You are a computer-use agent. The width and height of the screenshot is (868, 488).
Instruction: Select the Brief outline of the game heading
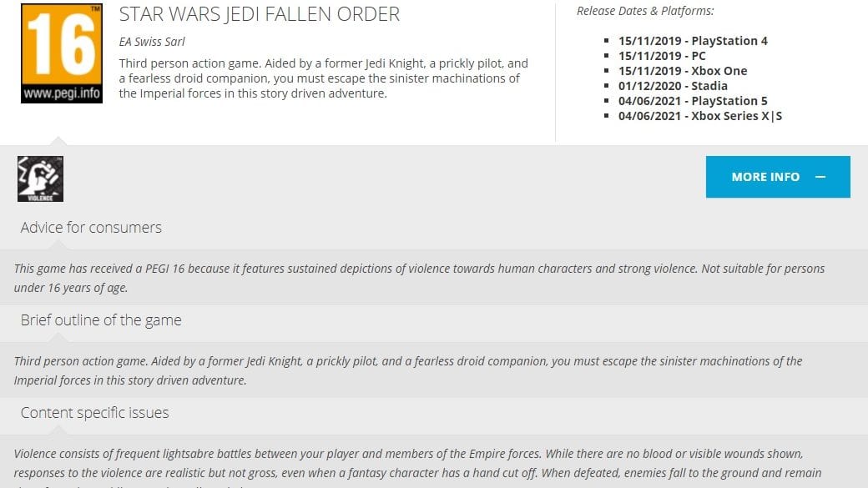point(101,319)
